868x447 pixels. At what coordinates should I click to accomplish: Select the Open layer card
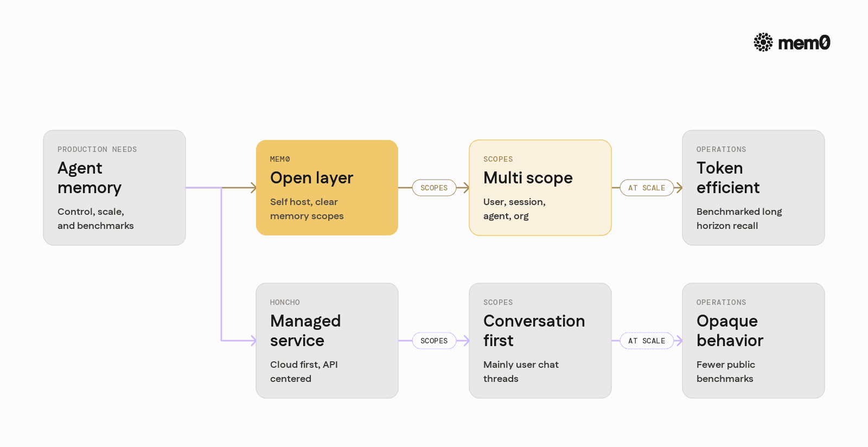coord(327,188)
